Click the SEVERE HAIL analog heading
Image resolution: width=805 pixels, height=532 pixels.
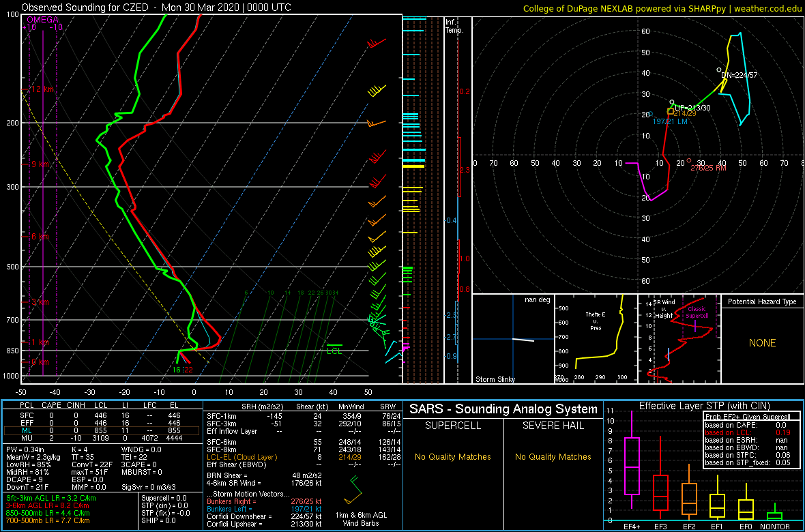point(553,426)
